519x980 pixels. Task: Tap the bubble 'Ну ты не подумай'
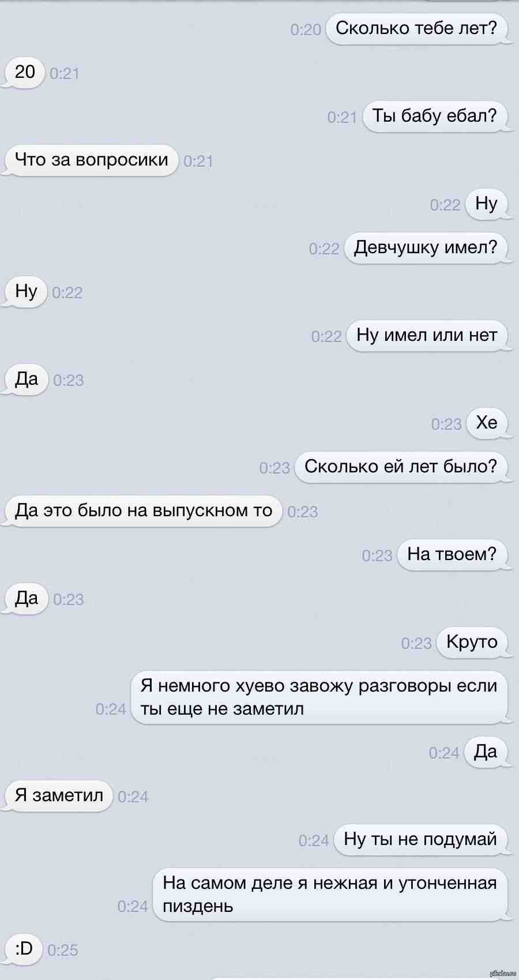click(420, 839)
